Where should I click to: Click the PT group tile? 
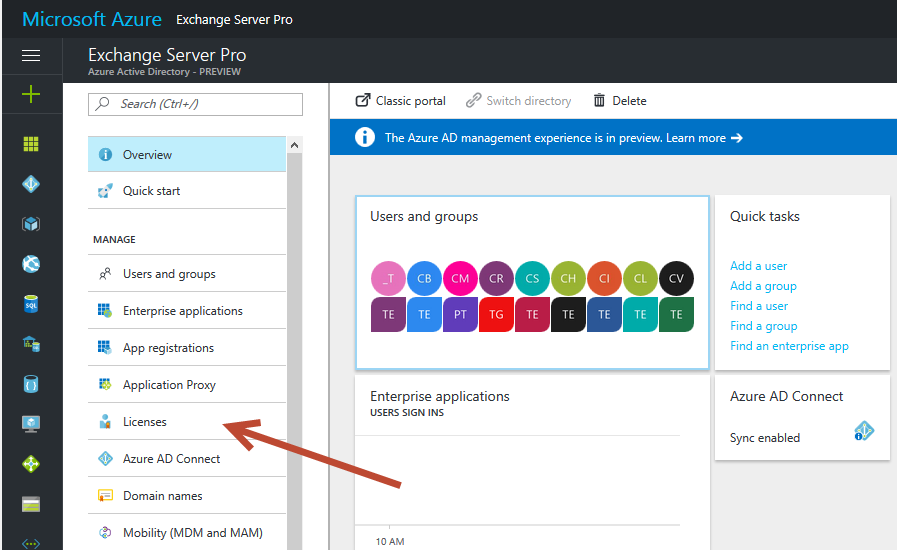[461, 314]
